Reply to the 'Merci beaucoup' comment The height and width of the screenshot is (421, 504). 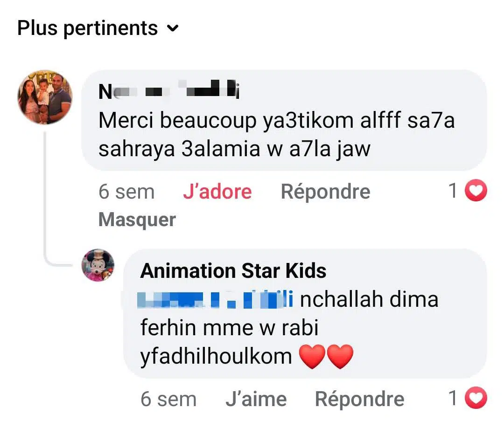tap(325, 192)
